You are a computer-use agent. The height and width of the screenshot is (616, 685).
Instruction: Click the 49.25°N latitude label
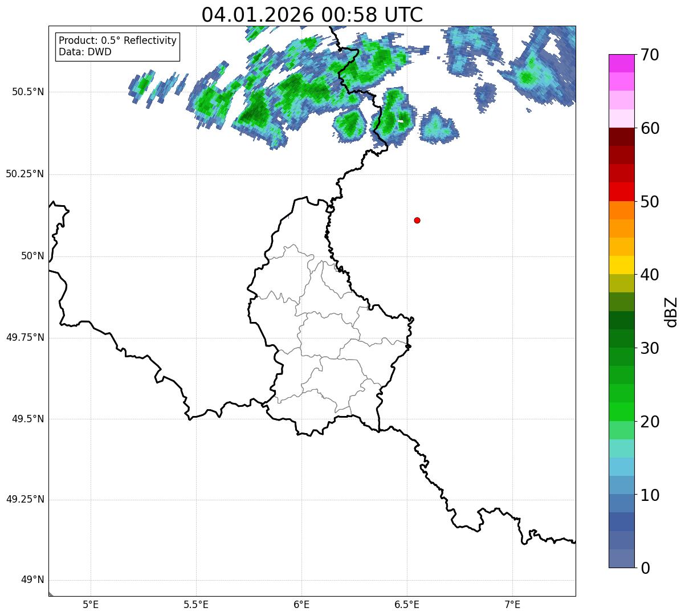25,500
